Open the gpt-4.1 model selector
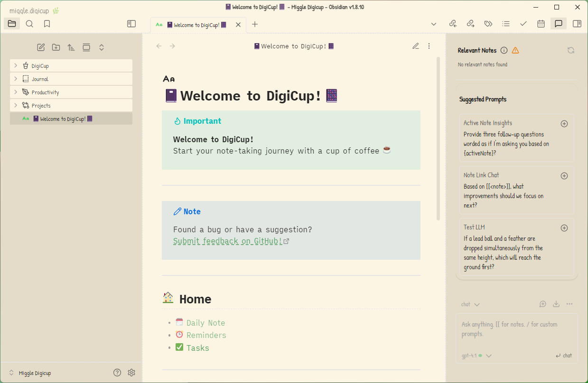This screenshot has height=383, width=588. click(476, 356)
